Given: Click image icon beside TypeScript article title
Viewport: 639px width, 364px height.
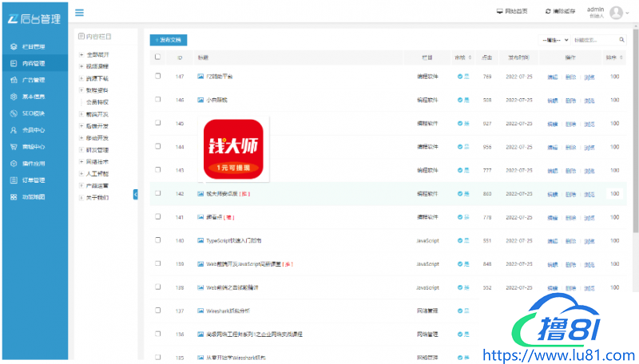Looking at the screenshot, I should [200, 239].
